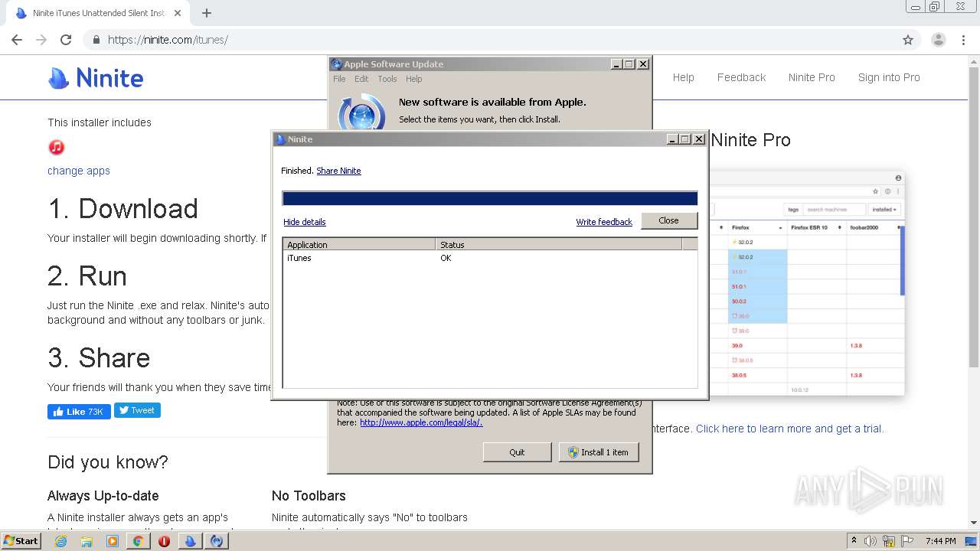Open the Opera taskbar icon
Screen dimensions: 980x551
[164, 541]
